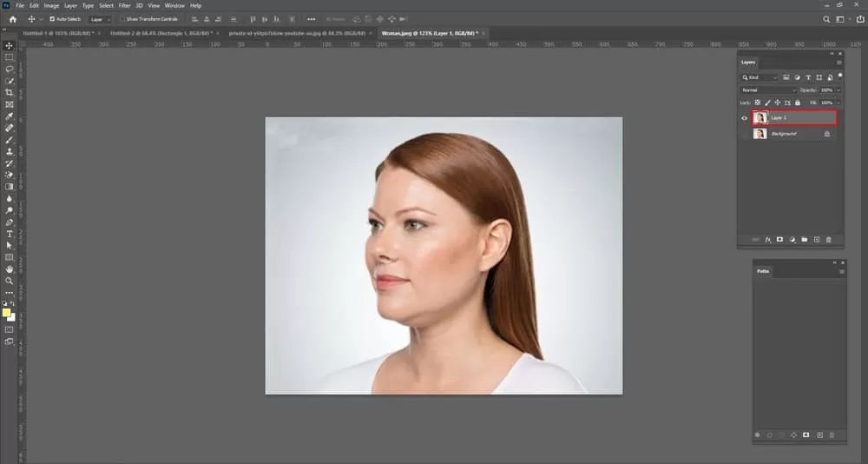The width and height of the screenshot is (868, 464).
Task: Select the Path Selection tool
Action: click(10, 246)
